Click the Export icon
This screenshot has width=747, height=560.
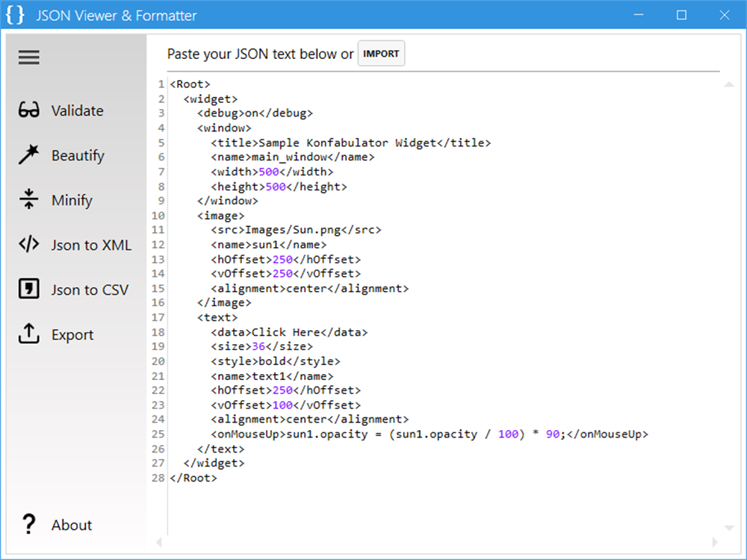click(x=72, y=335)
